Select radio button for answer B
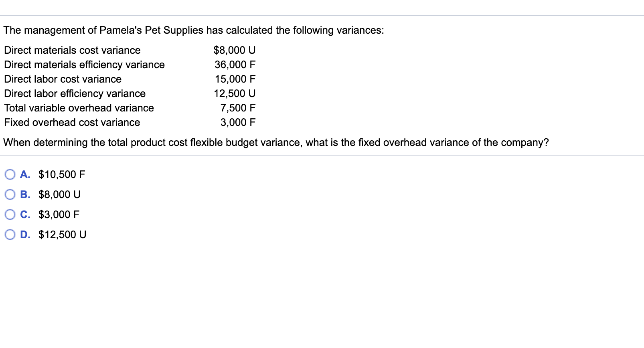Image resolution: width=644 pixels, height=348 pixels. point(10,194)
